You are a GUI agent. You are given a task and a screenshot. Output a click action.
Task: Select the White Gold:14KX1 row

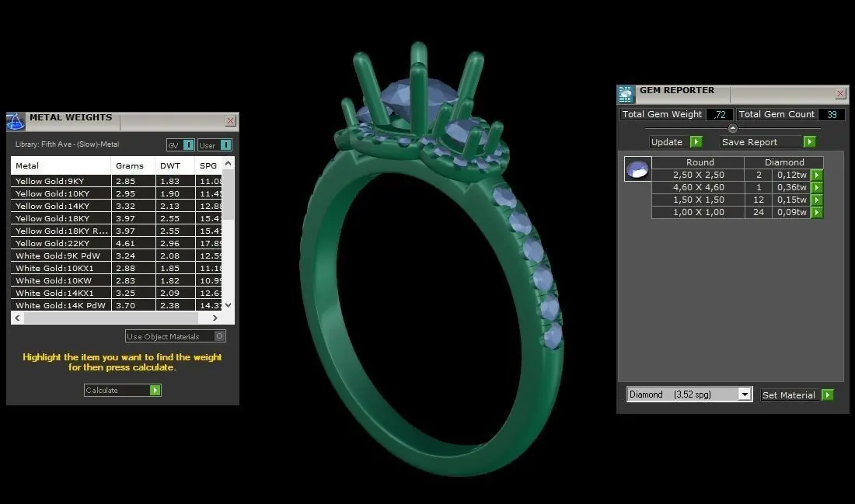116,293
